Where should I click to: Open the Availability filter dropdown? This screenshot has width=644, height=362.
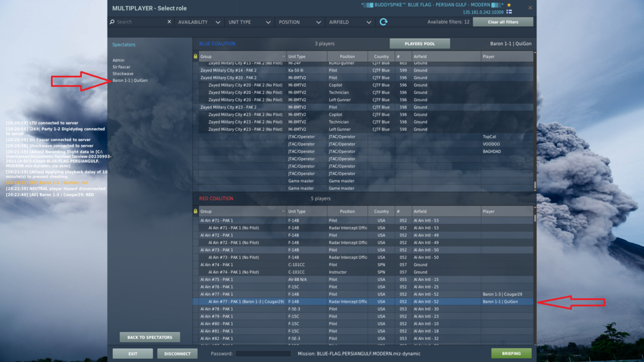199,22
